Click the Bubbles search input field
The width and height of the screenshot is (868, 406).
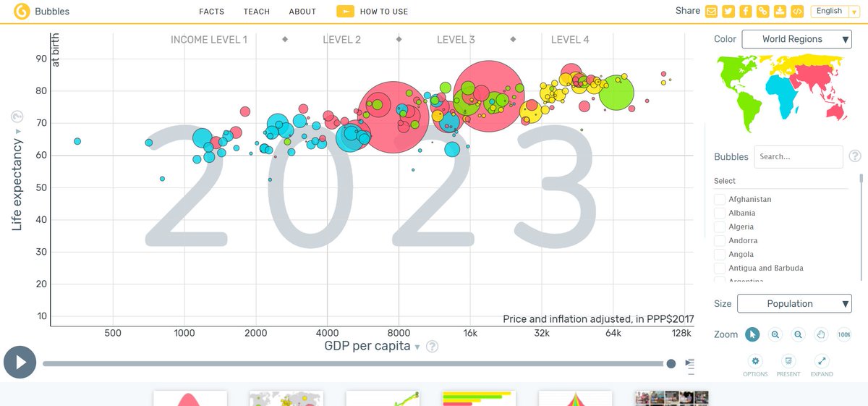point(799,156)
